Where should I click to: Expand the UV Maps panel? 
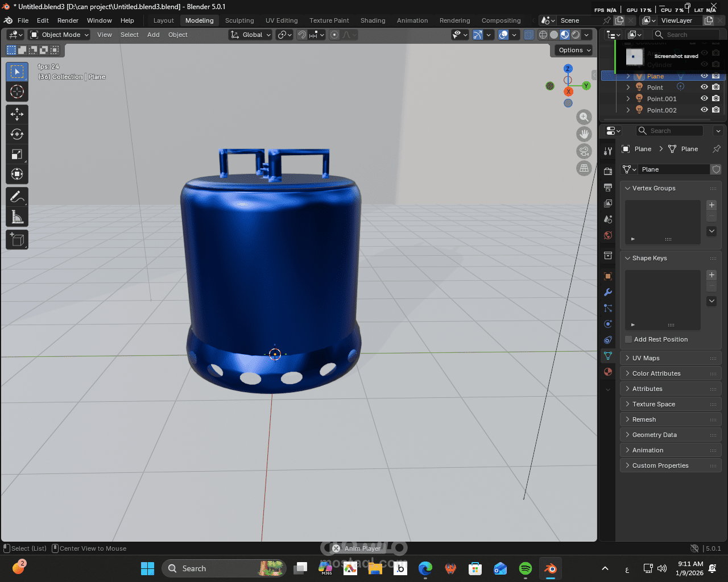tap(670, 358)
